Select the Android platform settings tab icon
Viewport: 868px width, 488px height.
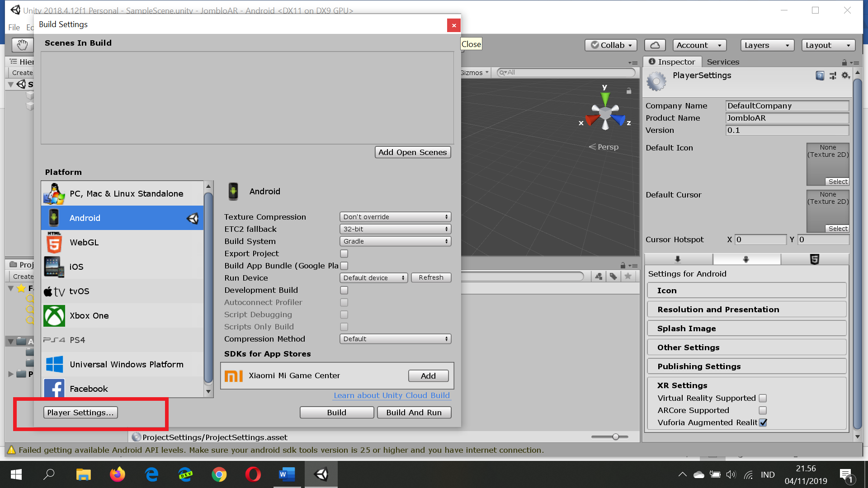[746, 259]
